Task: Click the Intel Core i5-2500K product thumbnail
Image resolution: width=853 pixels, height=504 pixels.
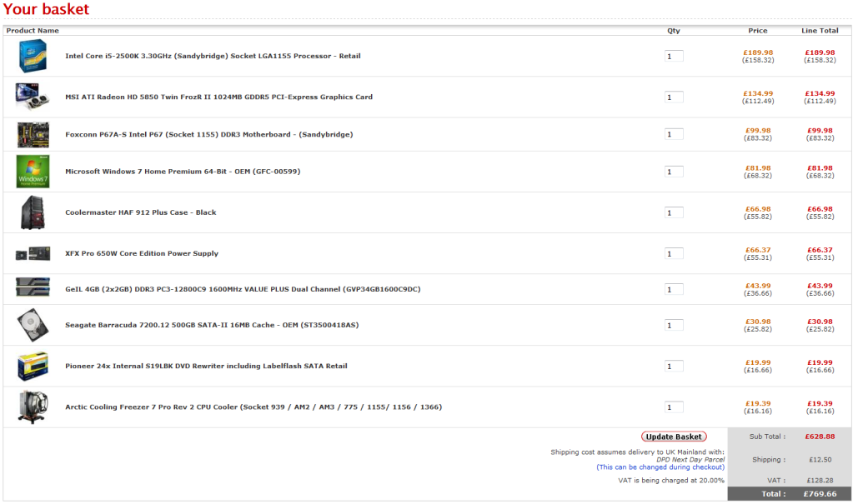Action: (33, 56)
